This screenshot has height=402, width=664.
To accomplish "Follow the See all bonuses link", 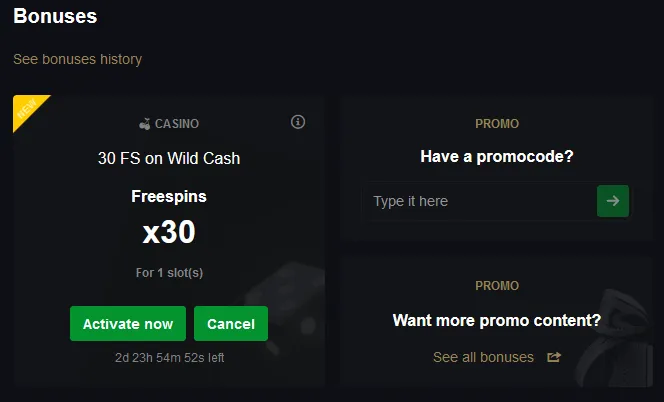I will click(483, 357).
